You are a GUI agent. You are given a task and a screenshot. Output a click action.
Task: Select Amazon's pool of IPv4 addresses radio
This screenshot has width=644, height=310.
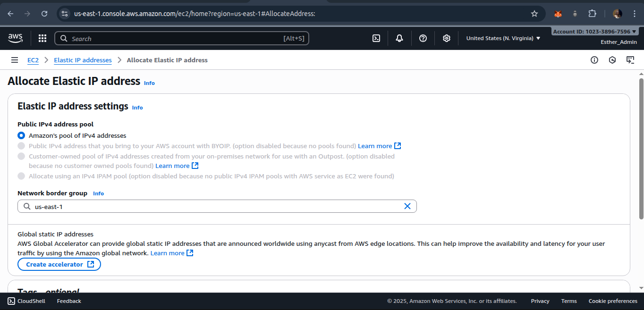pyautogui.click(x=21, y=135)
